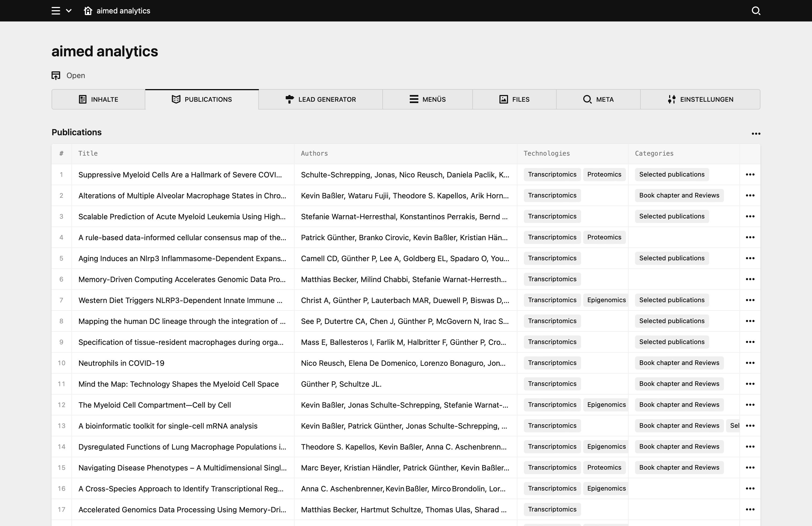Open the site via the Open link

pyautogui.click(x=76, y=75)
